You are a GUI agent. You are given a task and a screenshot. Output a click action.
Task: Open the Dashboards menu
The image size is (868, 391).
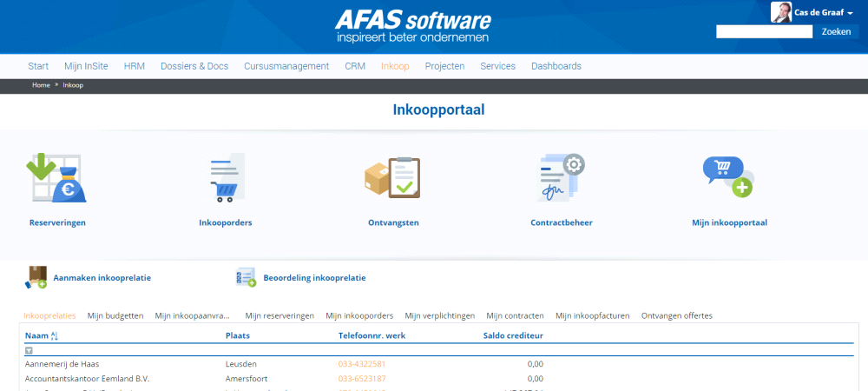click(x=556, y=66)
